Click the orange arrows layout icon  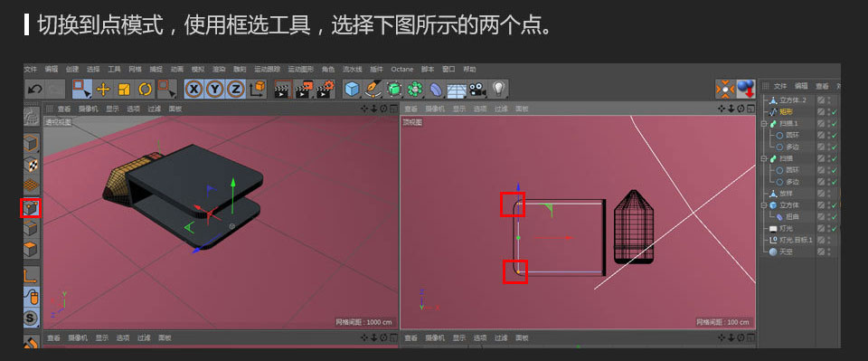click(725, 89)
